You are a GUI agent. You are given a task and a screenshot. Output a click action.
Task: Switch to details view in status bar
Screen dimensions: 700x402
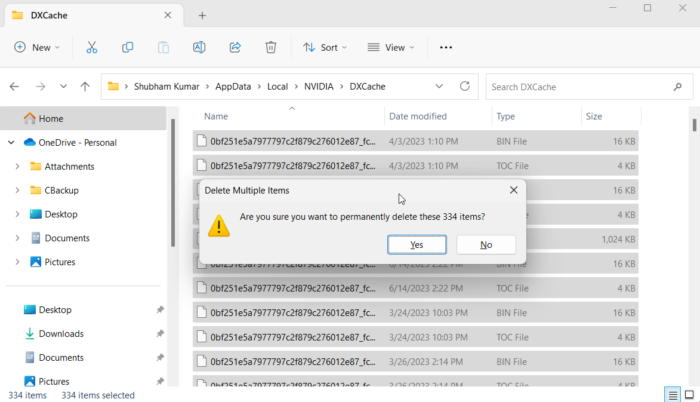672,394
